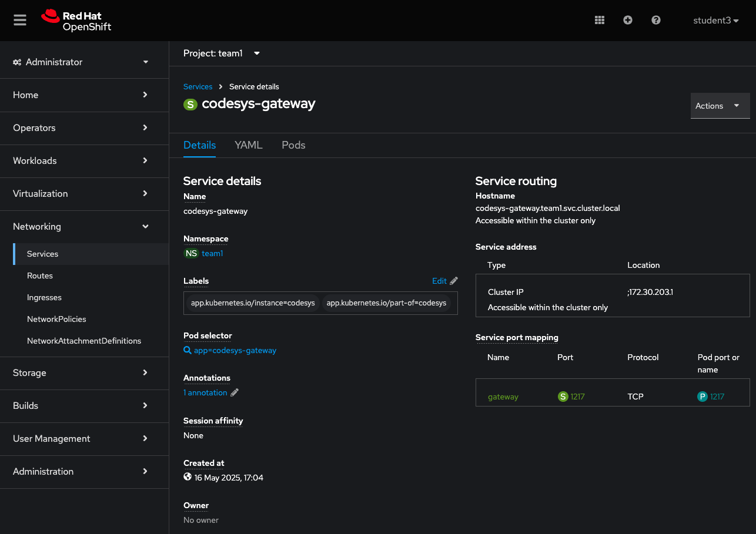Toggle the hamburger navigation menu
Viewport: 756px width, 534px height.
coord(20,20)
